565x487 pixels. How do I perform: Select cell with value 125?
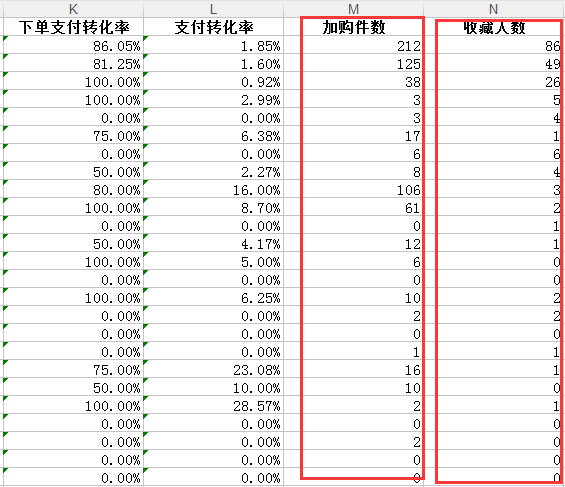(353, 63)
